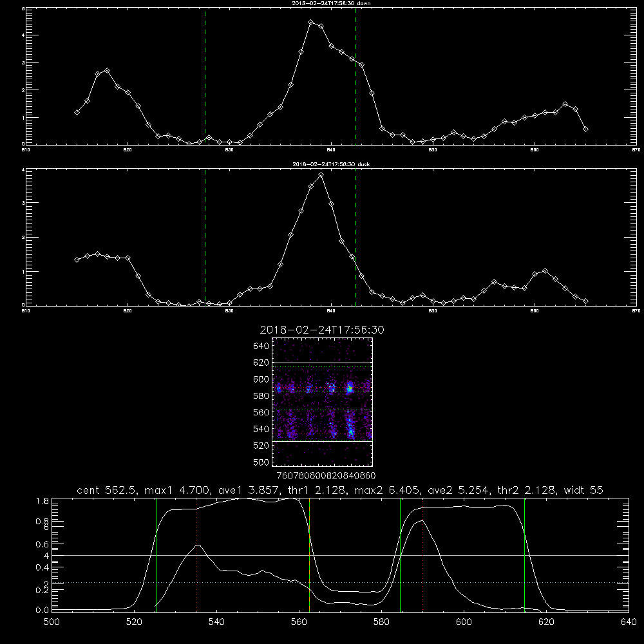Image resolution: width=644 pixels, height=644 pixels.
Task: Click the 500 y-axis label of spectral image
Action: click(x=261, y=462)
